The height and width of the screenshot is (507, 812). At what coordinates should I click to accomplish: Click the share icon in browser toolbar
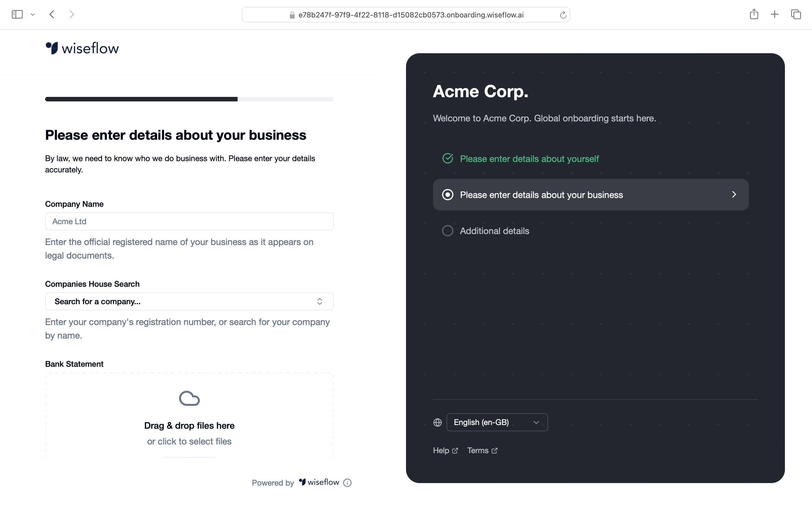tap(754, 14)
